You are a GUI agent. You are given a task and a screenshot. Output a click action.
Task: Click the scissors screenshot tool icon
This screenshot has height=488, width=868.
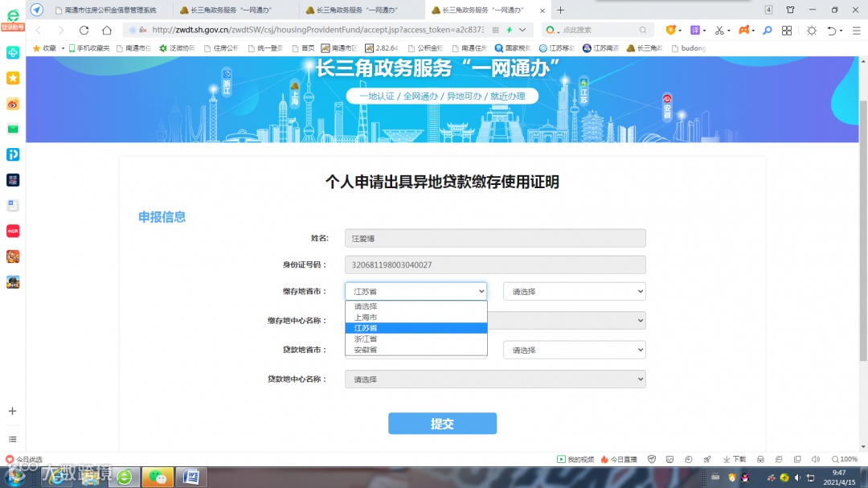tap(719, 31)
